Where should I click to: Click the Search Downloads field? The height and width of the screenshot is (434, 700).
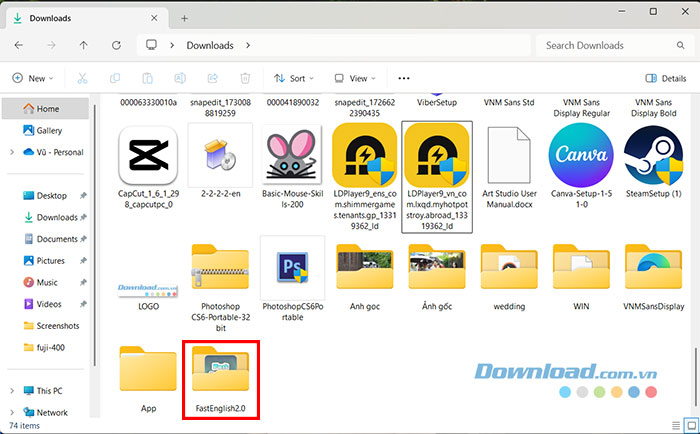610,45
